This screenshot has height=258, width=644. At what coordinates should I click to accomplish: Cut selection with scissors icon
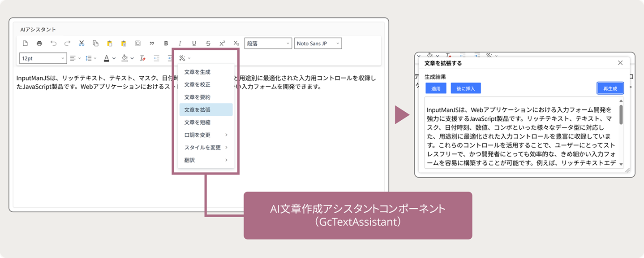click(x=82, y=44)
